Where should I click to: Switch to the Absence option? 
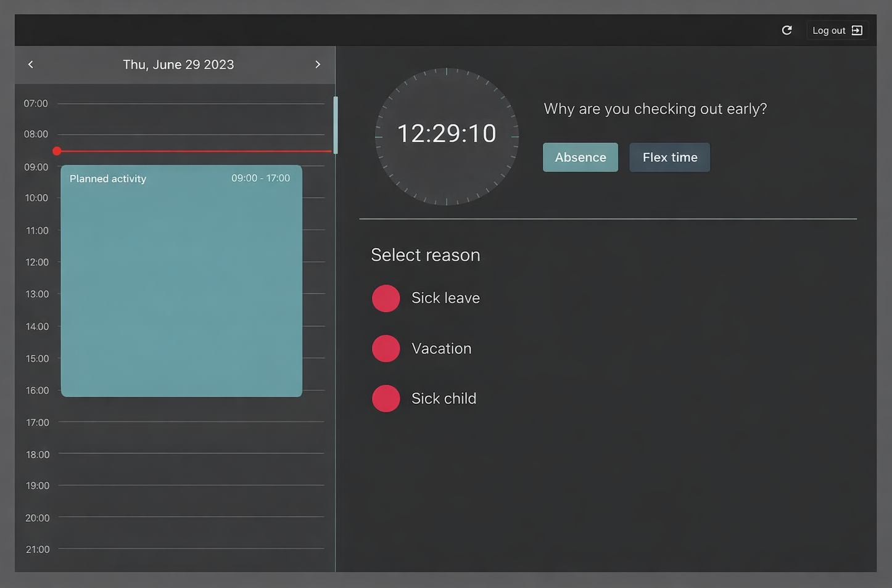point(580,158)
